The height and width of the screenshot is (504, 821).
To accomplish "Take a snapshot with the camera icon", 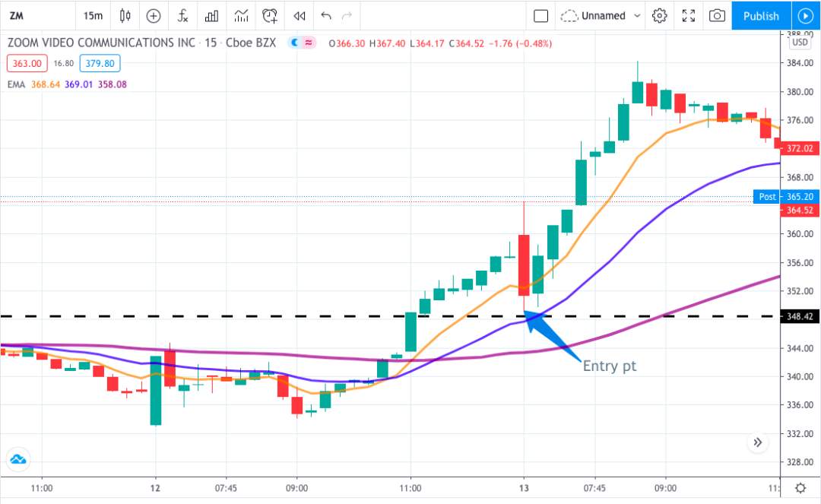I will coord(718,16).
